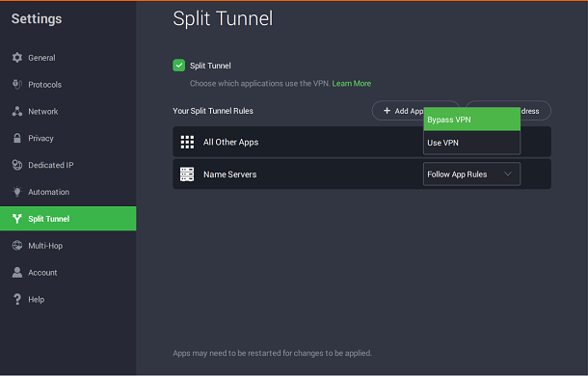
Task: Click the Protocols plug icon
Action: tap(17, 85)
